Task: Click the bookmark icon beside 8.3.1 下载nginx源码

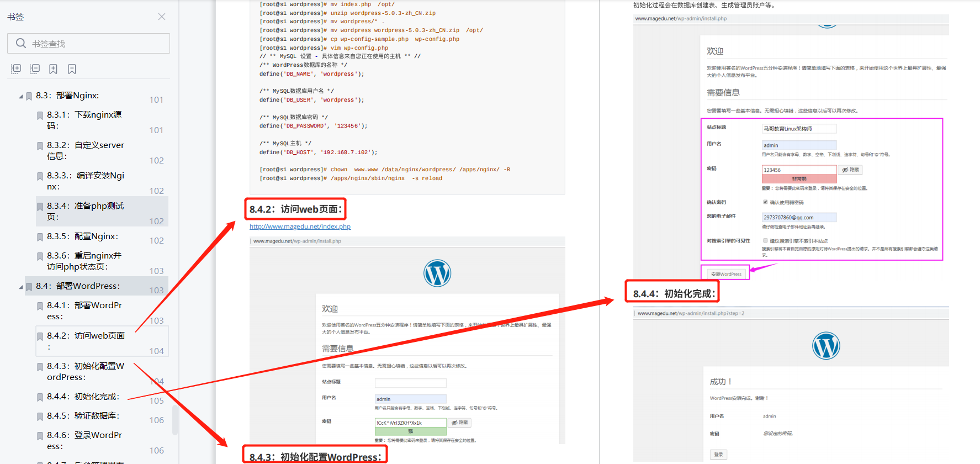Action: pyautogui.click(x=40, y=115)
